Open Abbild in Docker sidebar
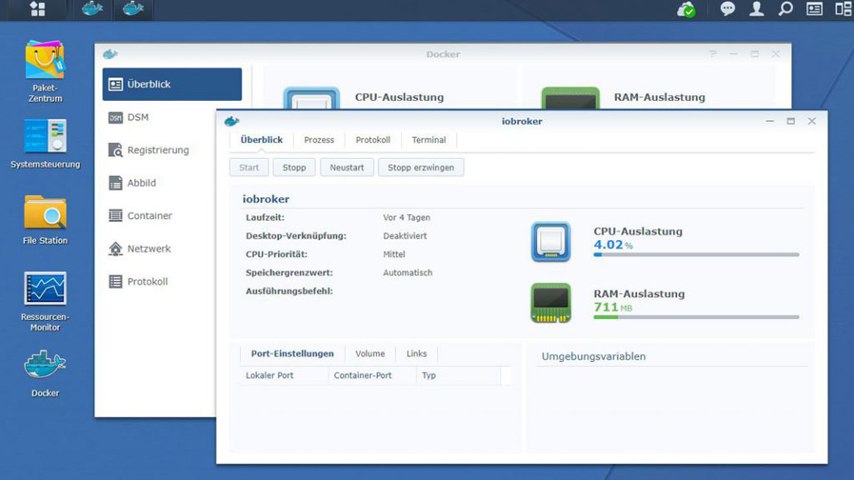Screen dimensions: 854x480 coord(159,183)
